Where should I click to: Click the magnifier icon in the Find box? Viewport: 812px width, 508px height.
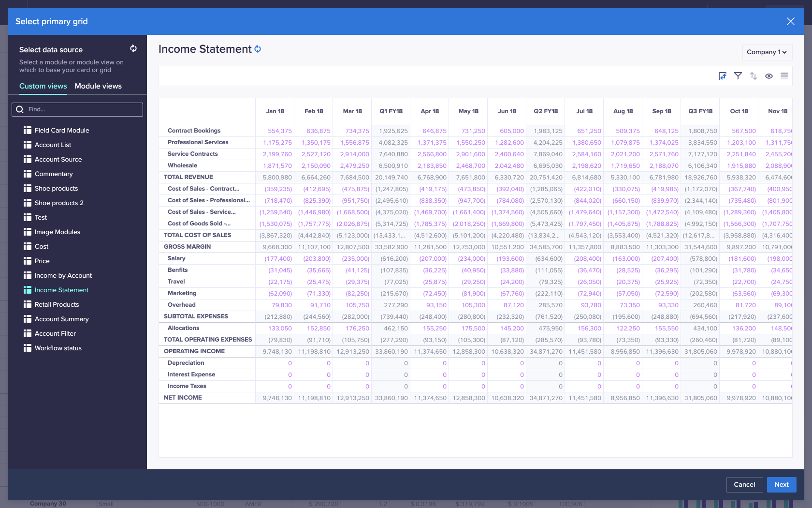coord(20,109)
